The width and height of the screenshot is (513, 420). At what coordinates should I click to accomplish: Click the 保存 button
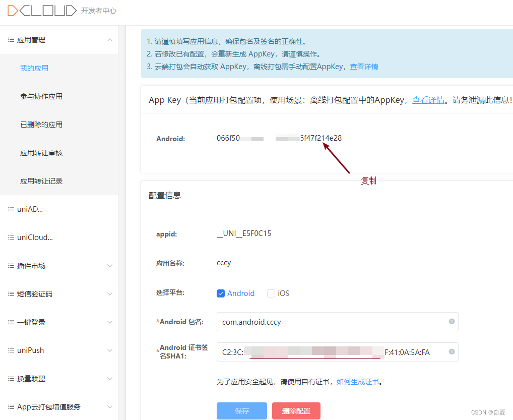tap(241, 411)
